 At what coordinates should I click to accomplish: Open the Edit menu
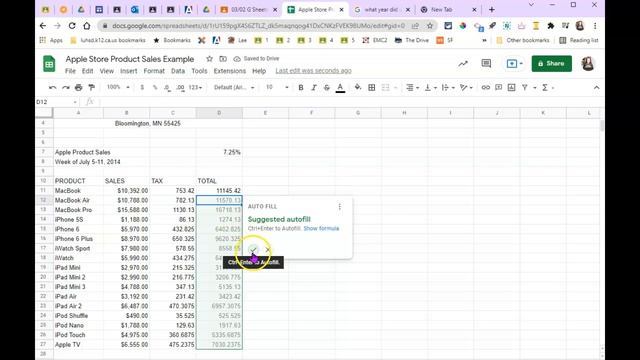[x=87, y=71]
